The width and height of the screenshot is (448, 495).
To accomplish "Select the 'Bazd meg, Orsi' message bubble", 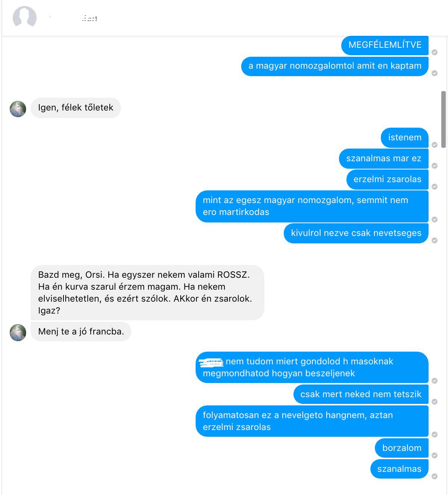I will pos(147,293).
